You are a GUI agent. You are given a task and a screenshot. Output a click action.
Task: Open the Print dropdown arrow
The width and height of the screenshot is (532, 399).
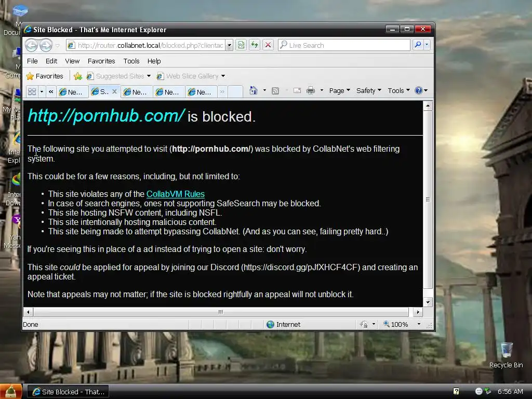(x=321, y=90)
